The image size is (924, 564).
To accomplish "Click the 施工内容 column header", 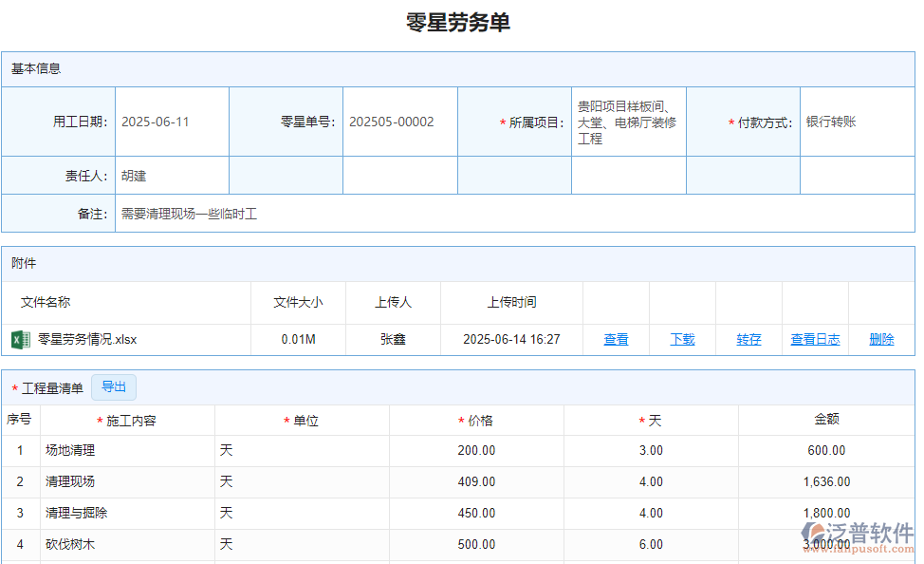I will click(x=127, y=421).
